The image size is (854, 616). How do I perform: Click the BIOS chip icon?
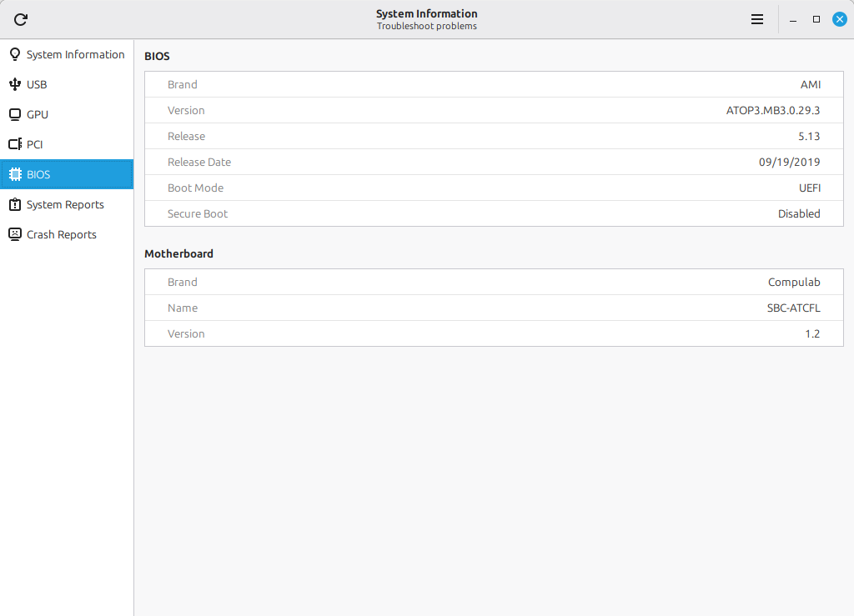click(14, 174)
